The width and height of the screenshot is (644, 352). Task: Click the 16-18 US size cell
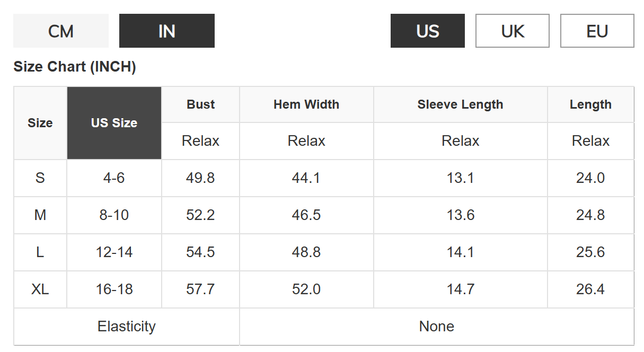(114, 289)
